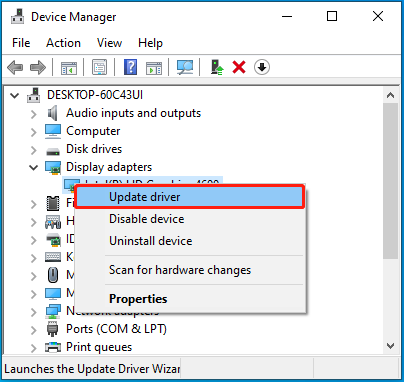Select Audio inputs and outputs label
404x382 pixels.
coord(133,113)
